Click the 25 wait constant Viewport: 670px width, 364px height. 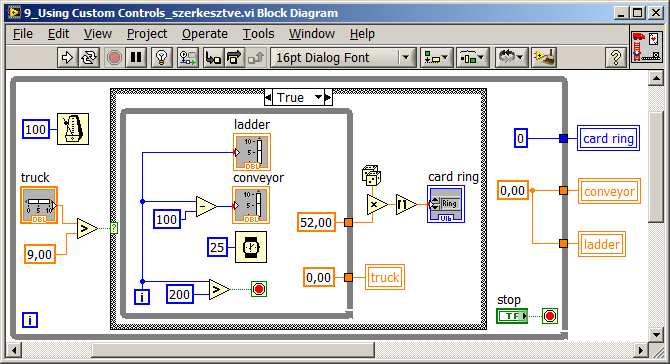pyautogui.click(x=217, y=247)
